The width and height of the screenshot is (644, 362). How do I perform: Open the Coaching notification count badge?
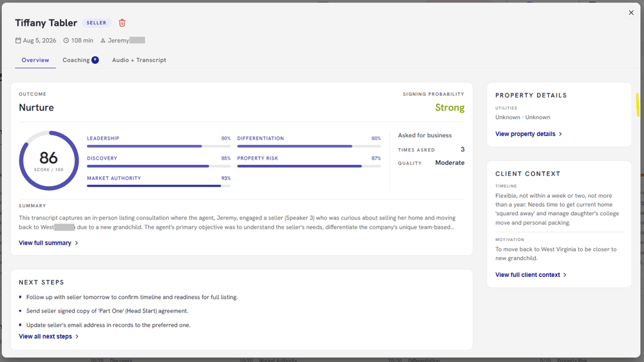pos(95,60)
